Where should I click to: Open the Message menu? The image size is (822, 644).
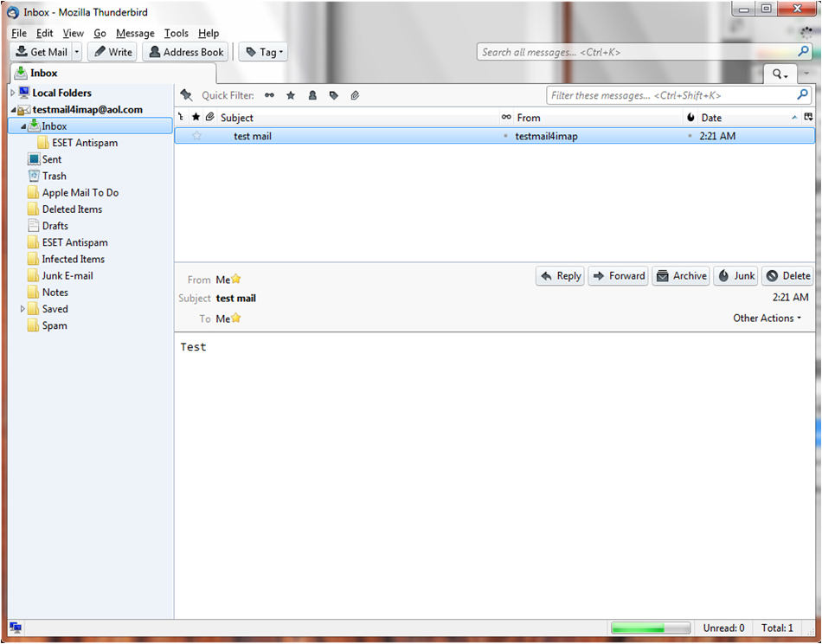pos(135,33)
